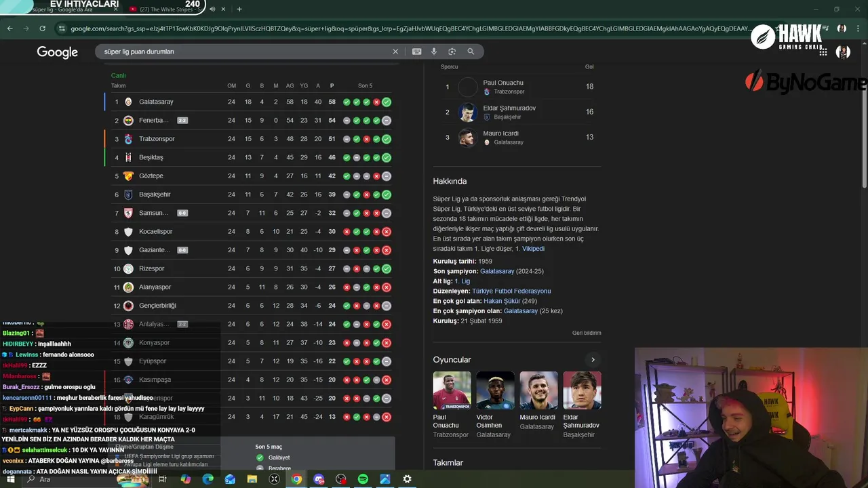Clear the Google search box text
Screen dimensions: 868x488
395,52
